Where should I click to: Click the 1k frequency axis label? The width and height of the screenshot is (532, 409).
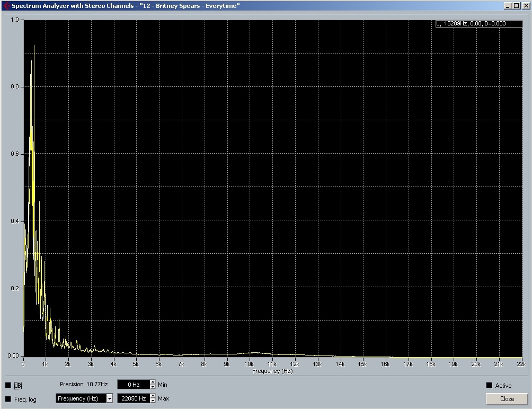[45, 364]
